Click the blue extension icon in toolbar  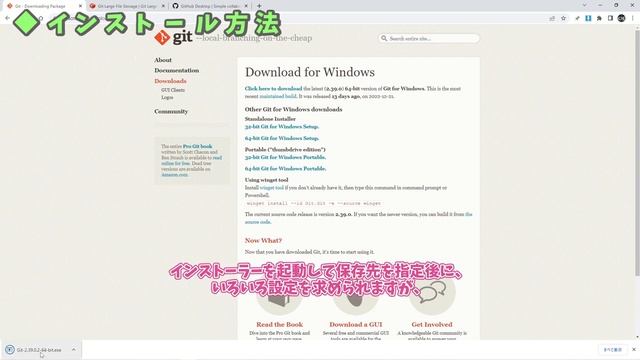[588, 18]
